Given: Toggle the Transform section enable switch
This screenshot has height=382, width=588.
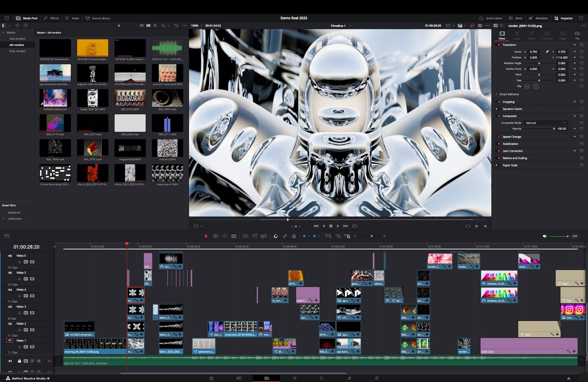Looking at the screenshot, I should pos(499,45).
